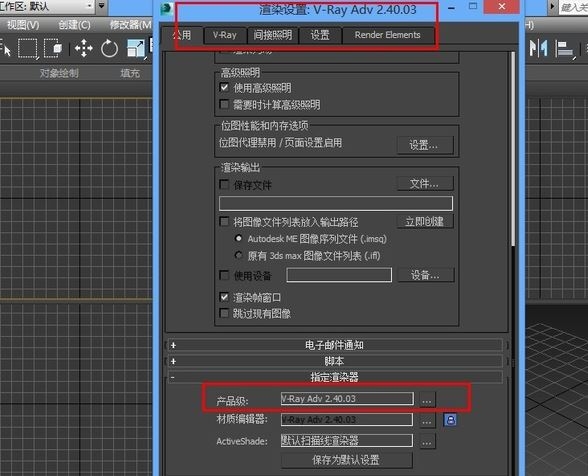Click 立即创建 button
Viewport: 588px width, 476px height.
tap(424, 221)
